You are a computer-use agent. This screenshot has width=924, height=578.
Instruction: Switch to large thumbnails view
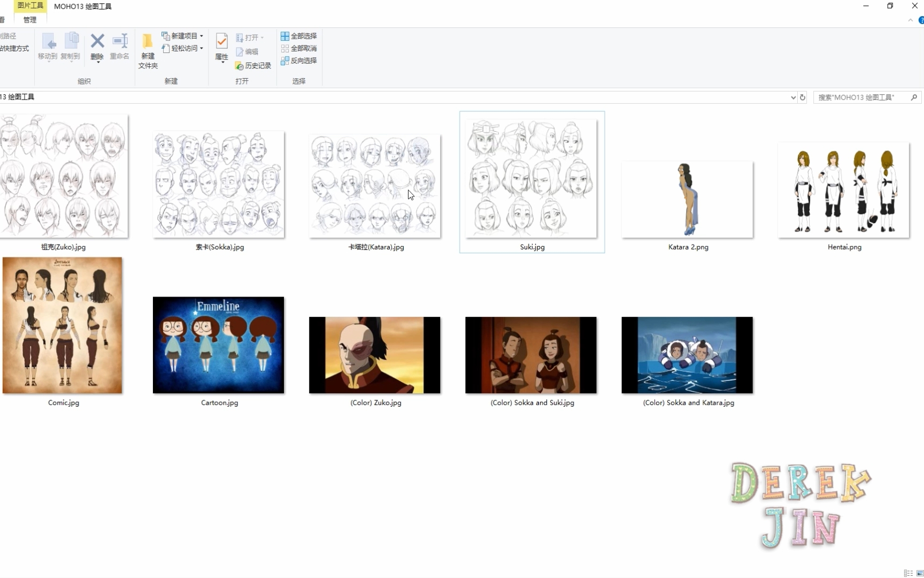(x=920, y=573)
